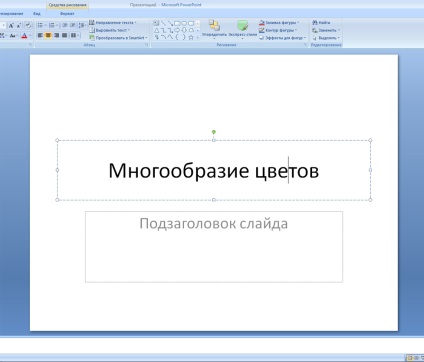Increase font size with the large A button
This screenshot has height=362, width=424.
(x=11, y=25)
